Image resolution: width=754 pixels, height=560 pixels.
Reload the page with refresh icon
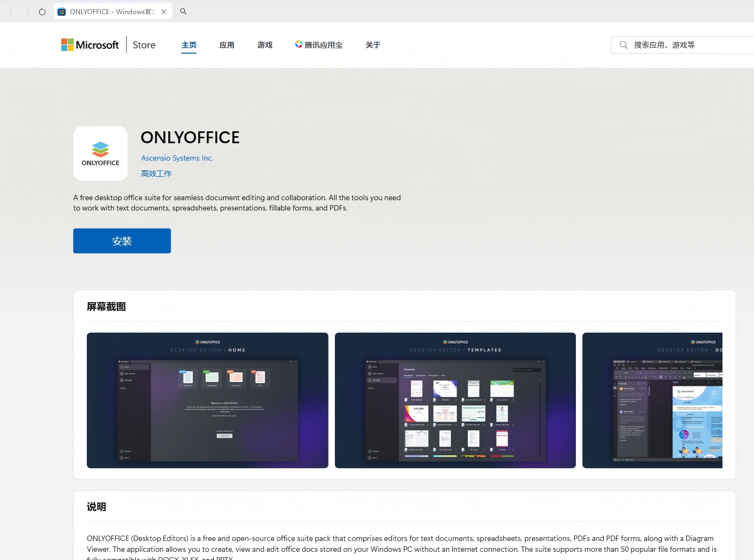point(42,11)
